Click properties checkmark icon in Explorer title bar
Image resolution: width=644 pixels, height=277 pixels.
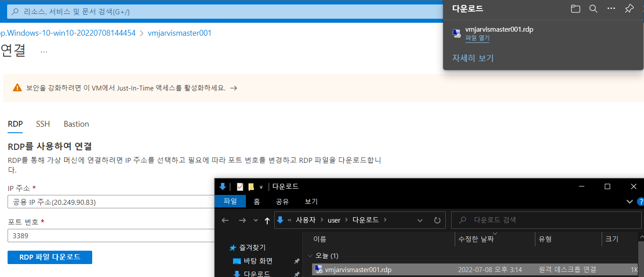pyautogui.click(x=240, y=187)
